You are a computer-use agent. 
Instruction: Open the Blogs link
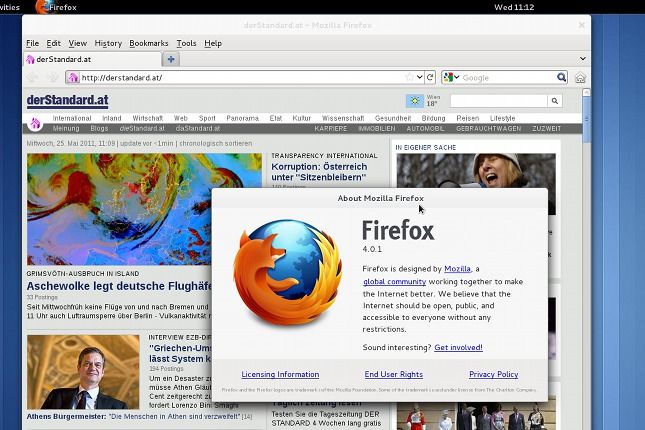click(99, 128)
